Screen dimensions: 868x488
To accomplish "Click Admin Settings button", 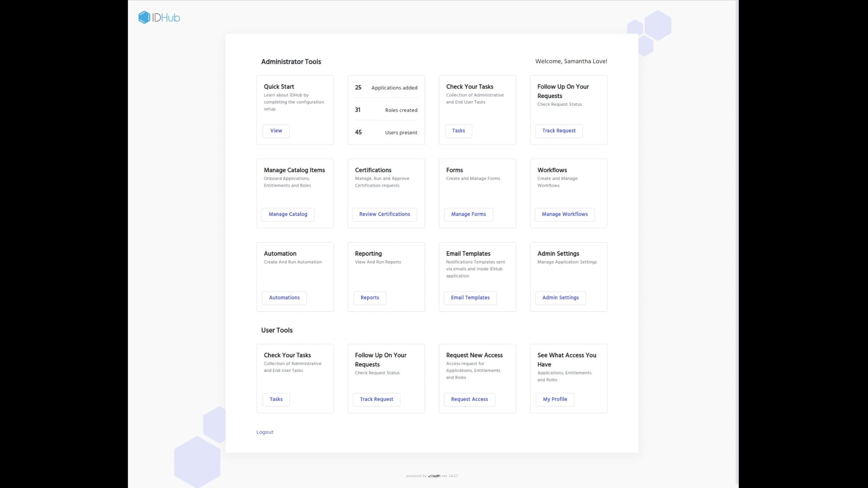I will 561,298.
